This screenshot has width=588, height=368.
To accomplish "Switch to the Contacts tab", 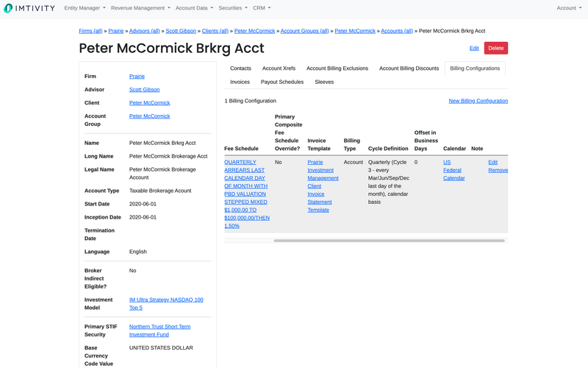I will tap(240, 68).
